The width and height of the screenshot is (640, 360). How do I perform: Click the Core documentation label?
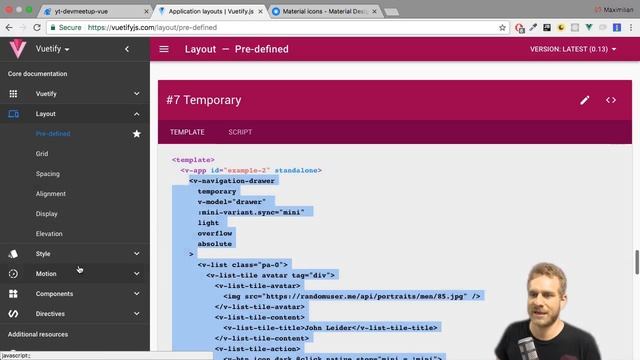[38, 74]
